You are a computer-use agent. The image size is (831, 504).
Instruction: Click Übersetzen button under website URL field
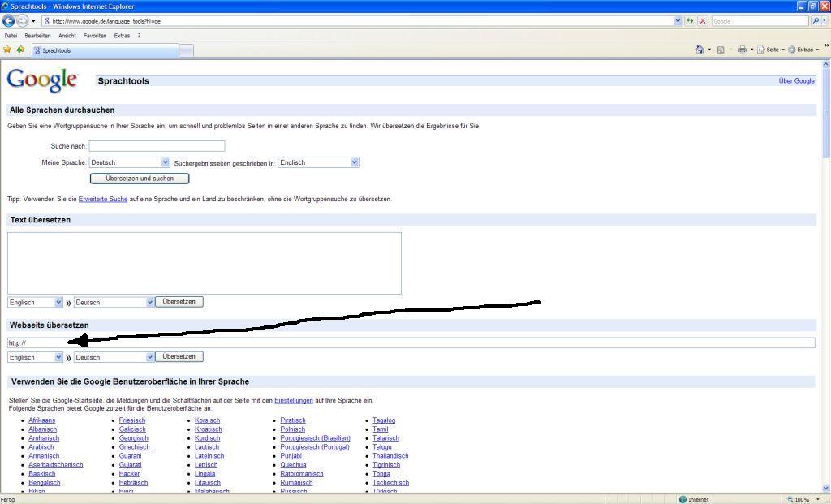(x=179, y=356)
